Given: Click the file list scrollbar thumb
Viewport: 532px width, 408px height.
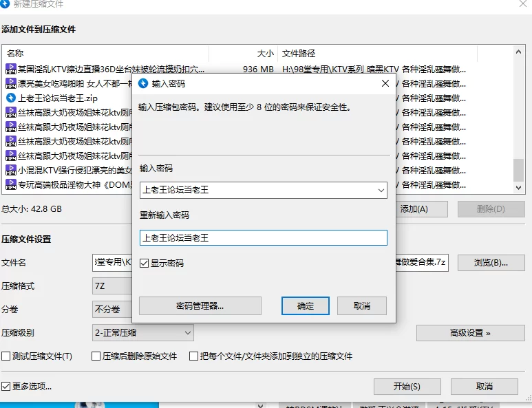Looking at the screenshot, I should (x=518, y=170).
